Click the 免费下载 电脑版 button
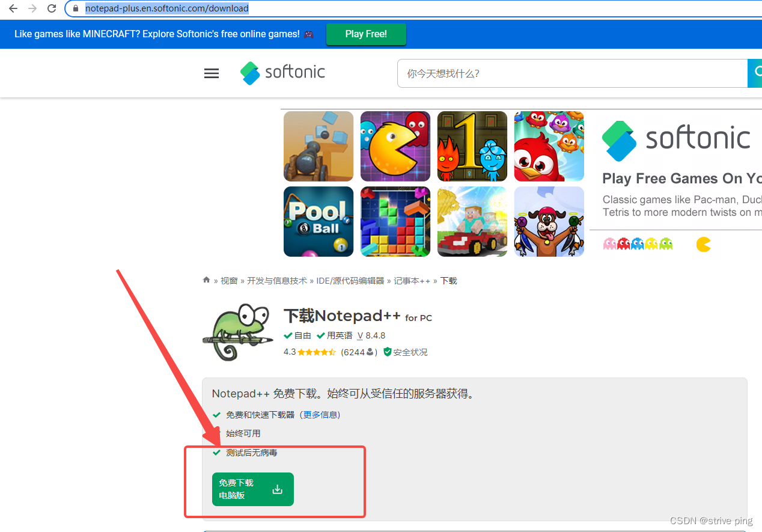The width and height of the screenshot is (762, 532). coord(253,489)
